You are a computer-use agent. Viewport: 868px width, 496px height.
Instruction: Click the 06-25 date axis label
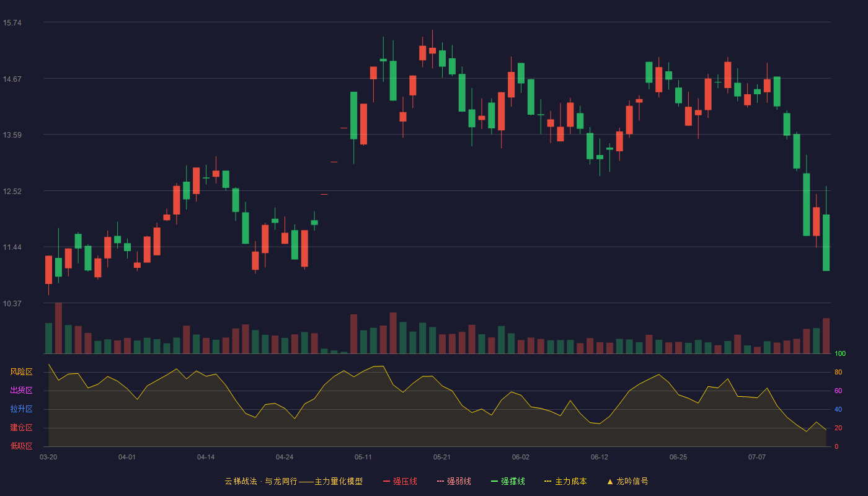(678, 457)
